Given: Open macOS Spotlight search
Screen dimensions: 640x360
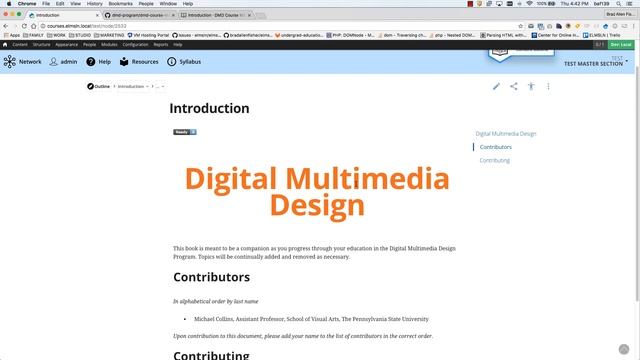Looking at the screenshot, I should click(x=619, y=4).
